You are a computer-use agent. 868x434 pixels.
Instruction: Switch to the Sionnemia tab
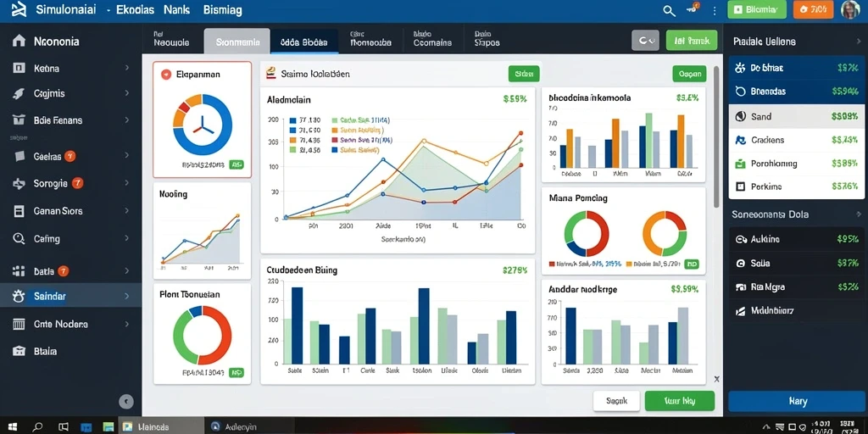[x=237, y=42]
